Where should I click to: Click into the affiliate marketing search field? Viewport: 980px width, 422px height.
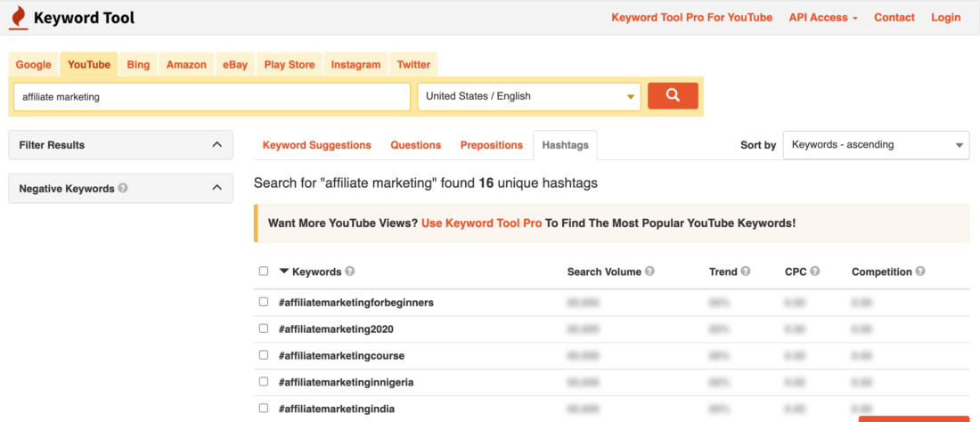pos(212,97)
